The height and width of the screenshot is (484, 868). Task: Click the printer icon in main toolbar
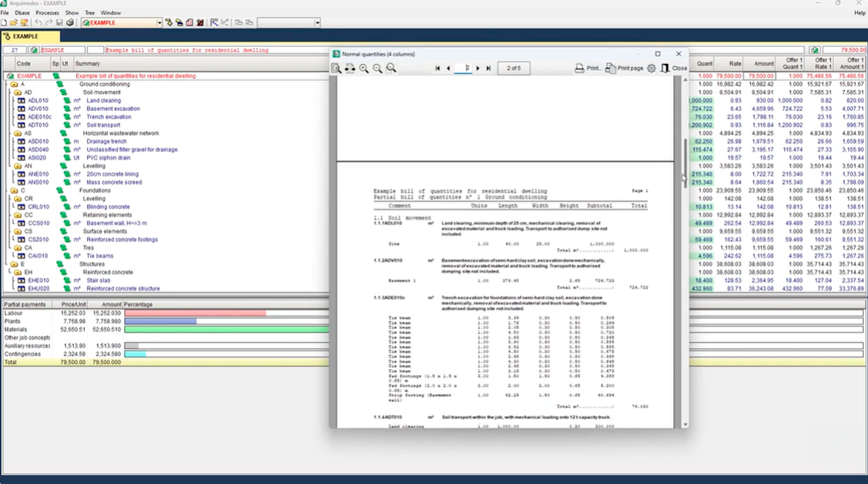coord(70,23)
